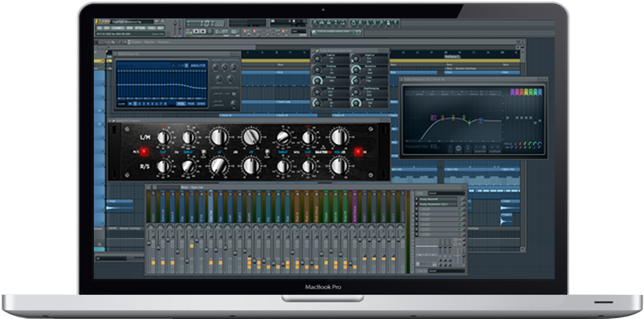This screenshot has height=319, width=644.
Task: Open the Parametric EQ 2 window options arrow
Action: click(401, 79)
